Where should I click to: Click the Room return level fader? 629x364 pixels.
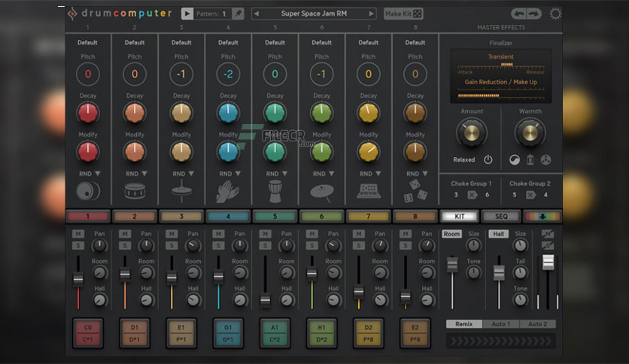[x=452, y=265]
